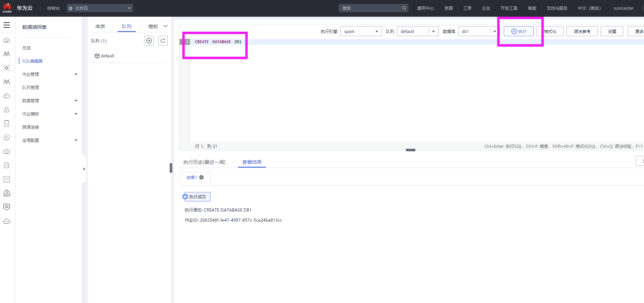Open the 执行引擎 spark dropdown
Image resolution: width=644 pixels, height=303 pixels.
(x=361, y=31)
